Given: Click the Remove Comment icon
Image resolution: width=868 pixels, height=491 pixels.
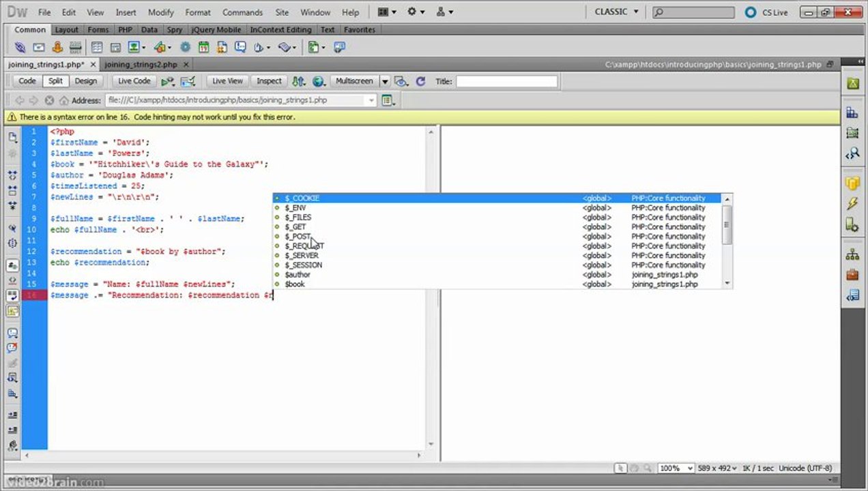Looking at the screenshot, I should tap(12, 348).
